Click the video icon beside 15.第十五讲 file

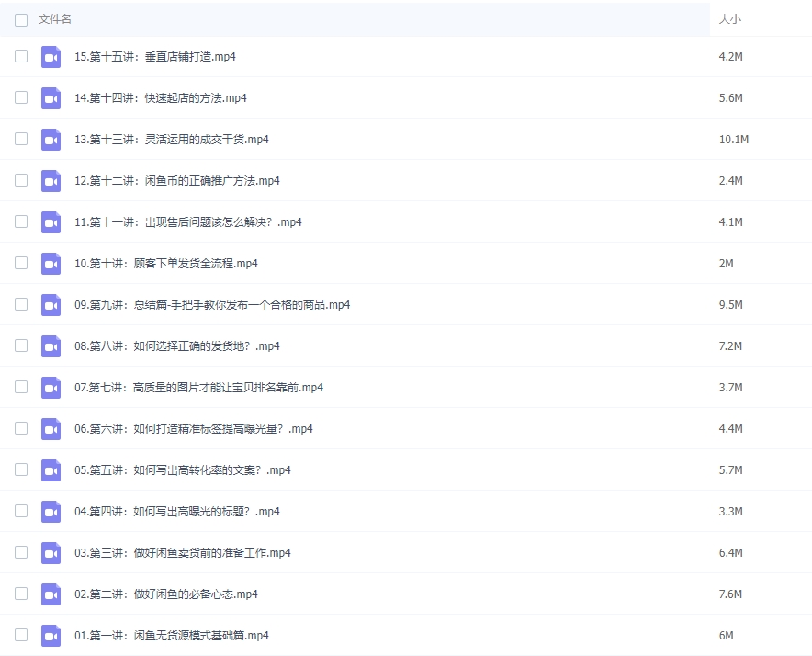(51, 56)
